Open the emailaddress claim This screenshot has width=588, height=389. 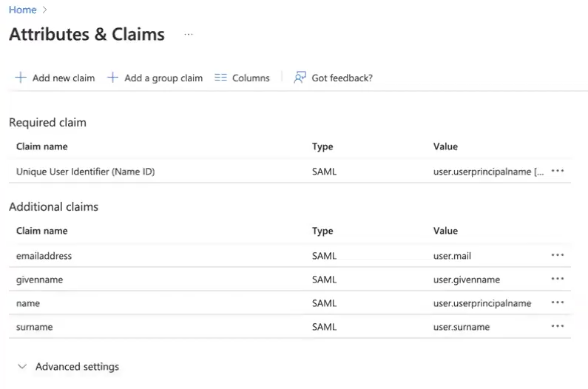coord(44,256)
